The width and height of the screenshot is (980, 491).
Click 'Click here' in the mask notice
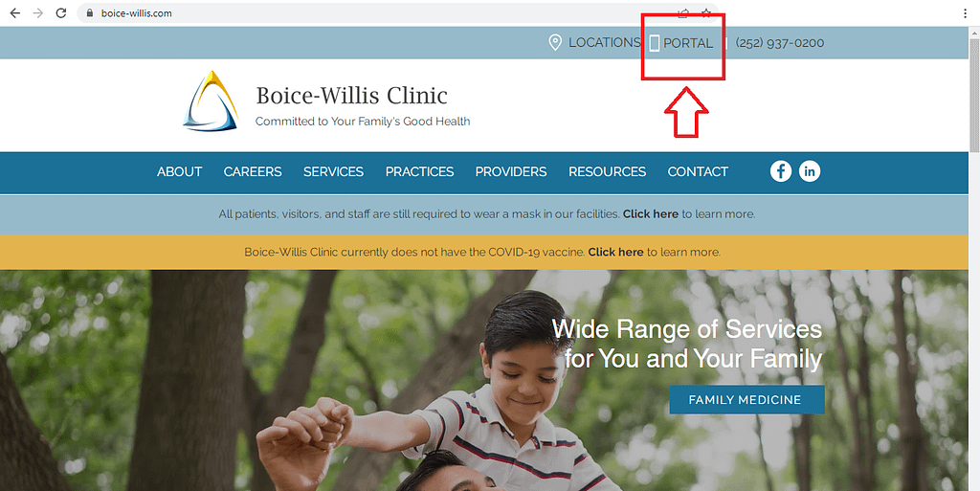tap(651, 214)
